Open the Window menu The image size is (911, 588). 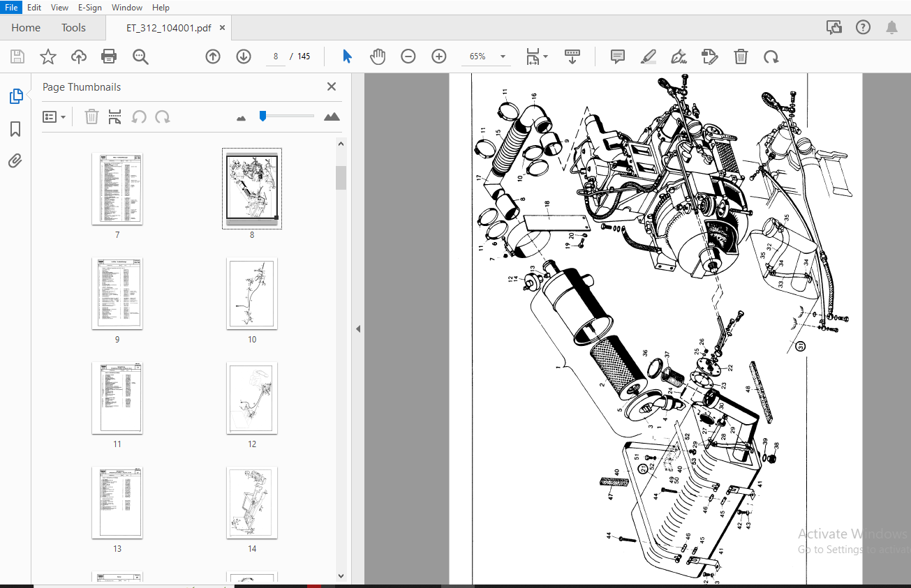tap(127, 8)
